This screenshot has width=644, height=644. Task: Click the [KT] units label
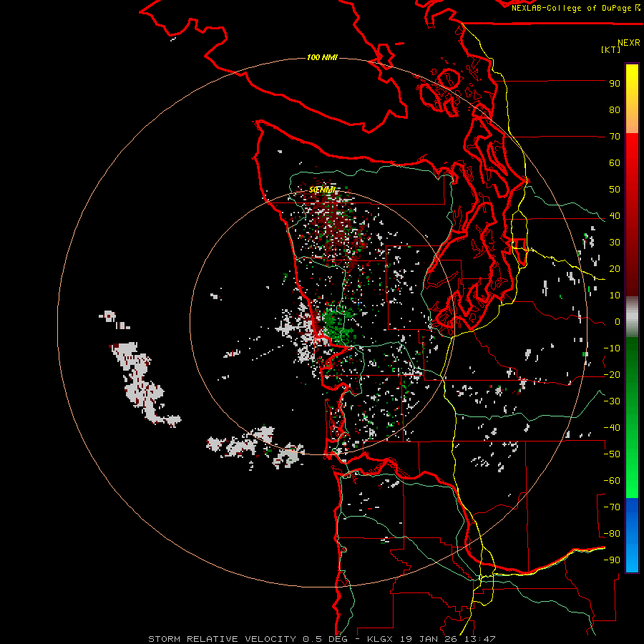click(x=610, y=49)
